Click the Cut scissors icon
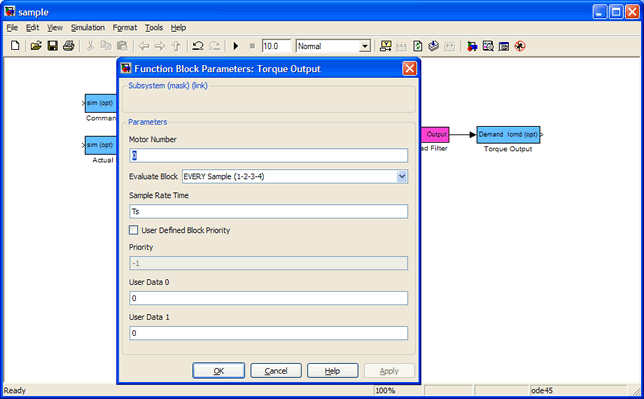This screenshot has width=644, height=399. 90,46
